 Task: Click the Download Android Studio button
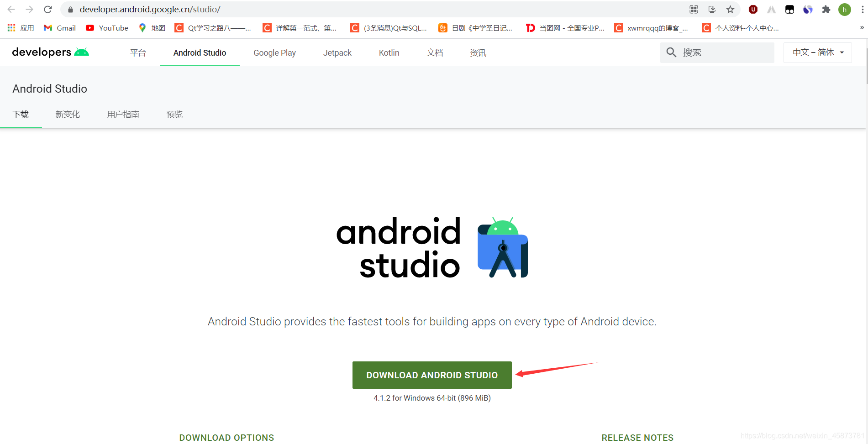432,375
